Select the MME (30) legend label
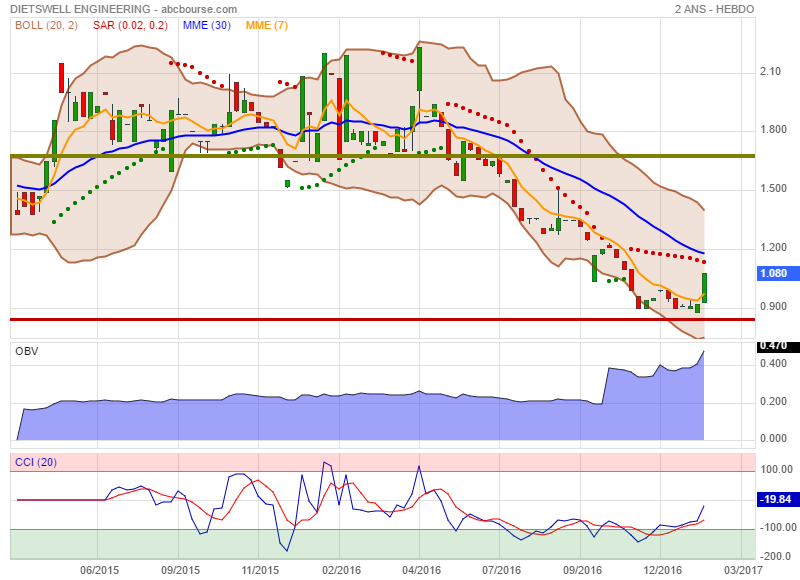This screenshot has height=580, width=800. click(207, 25)
